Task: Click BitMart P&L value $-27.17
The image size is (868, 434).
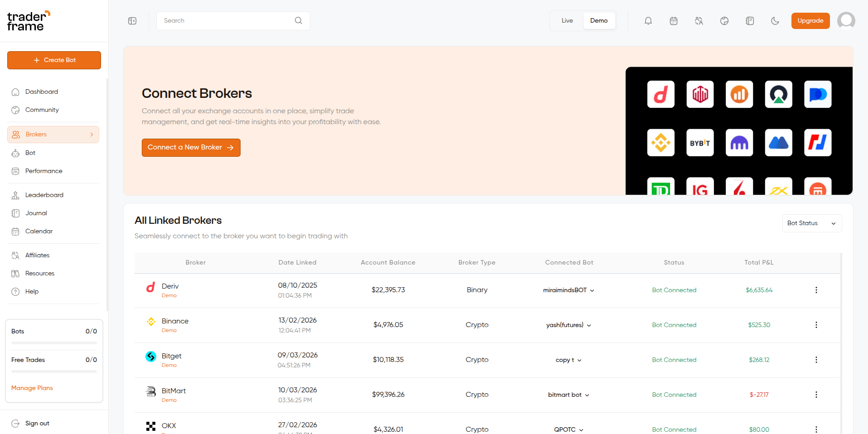Action: point(759,395)
